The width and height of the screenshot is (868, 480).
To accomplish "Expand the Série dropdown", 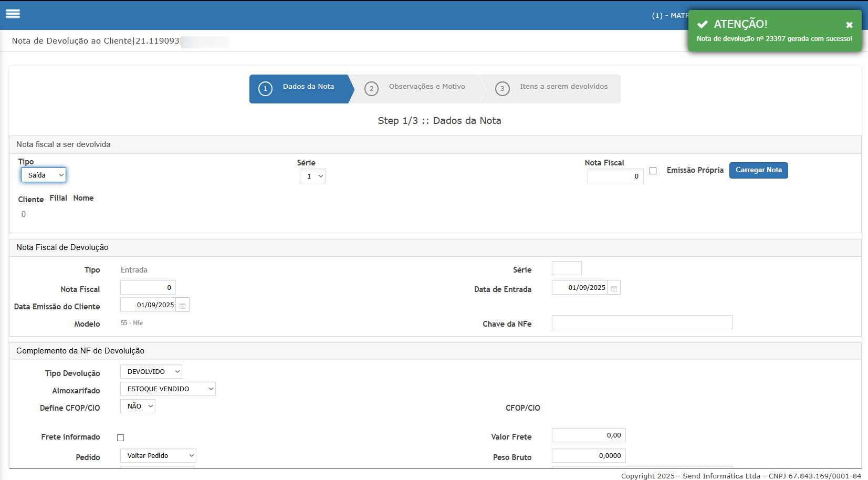I will pos(312,176).
